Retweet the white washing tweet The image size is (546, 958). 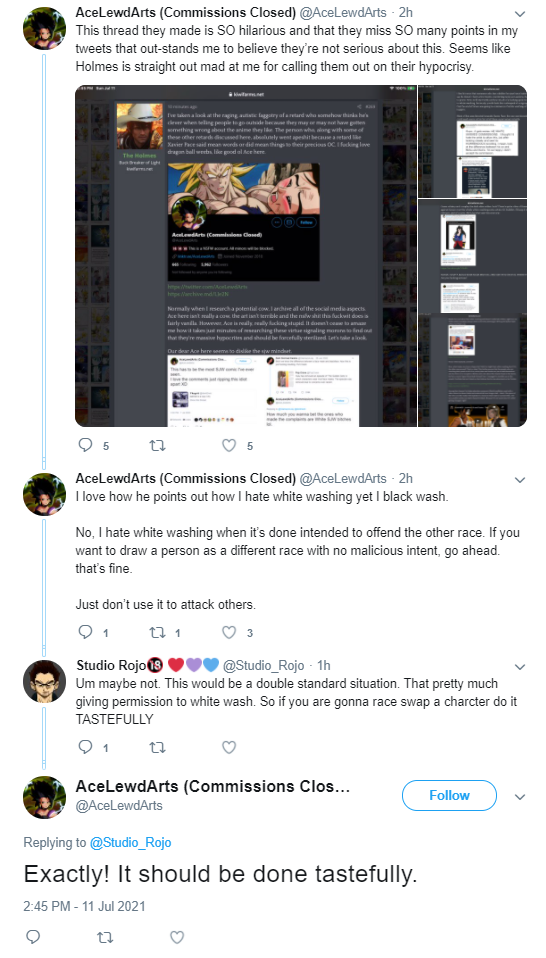(158, 632)
